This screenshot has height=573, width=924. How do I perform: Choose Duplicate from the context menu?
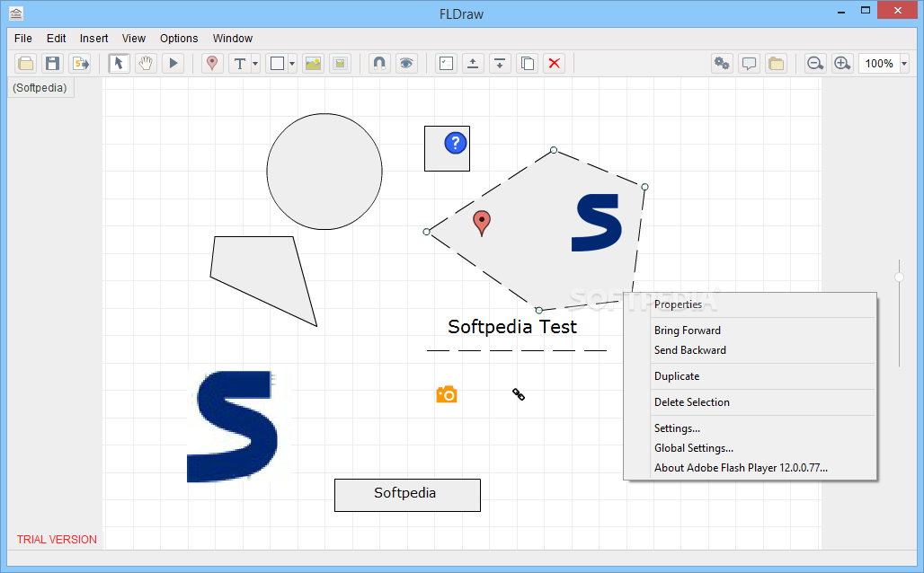click(751, 375)
